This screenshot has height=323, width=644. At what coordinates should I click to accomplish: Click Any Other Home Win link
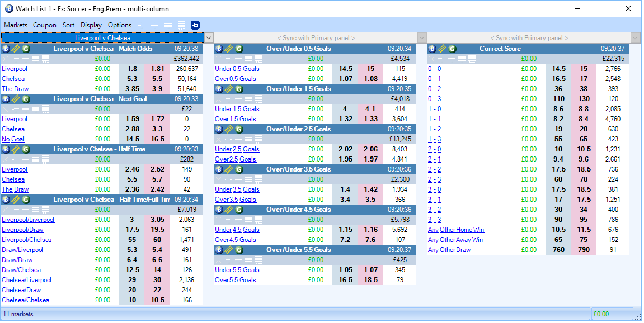click(455, 230)
